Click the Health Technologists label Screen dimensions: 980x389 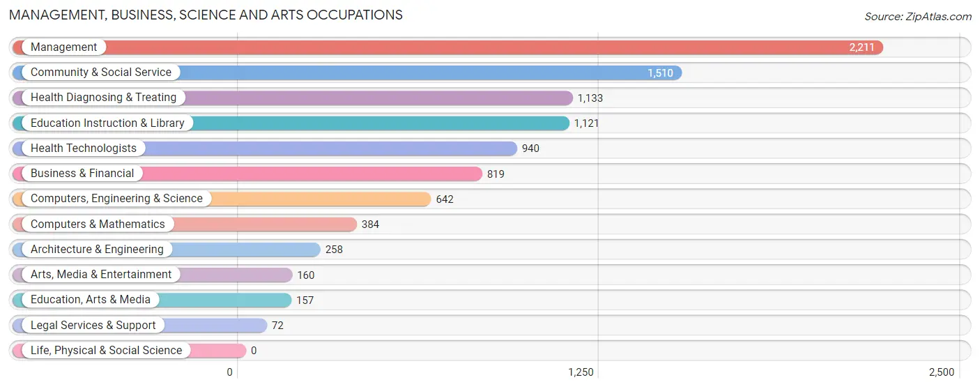tap(84, 148)
